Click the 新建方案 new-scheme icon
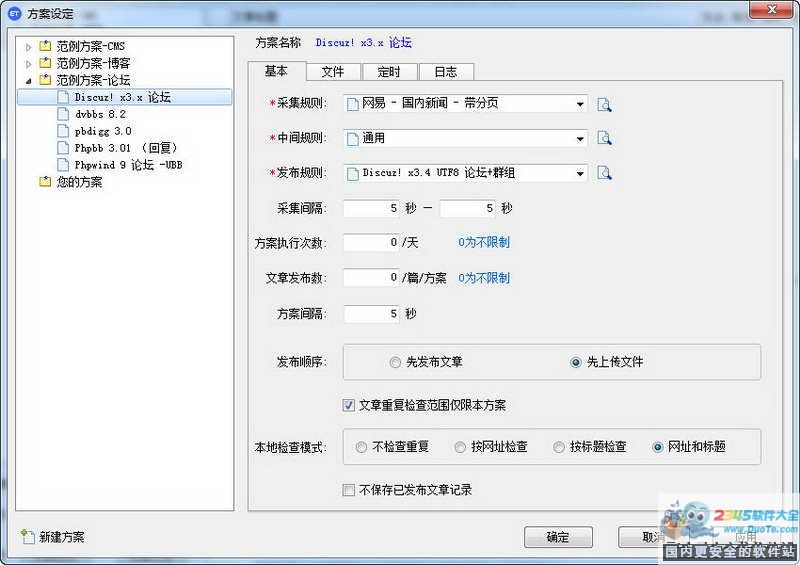800x565 pixels. point(27,536)
